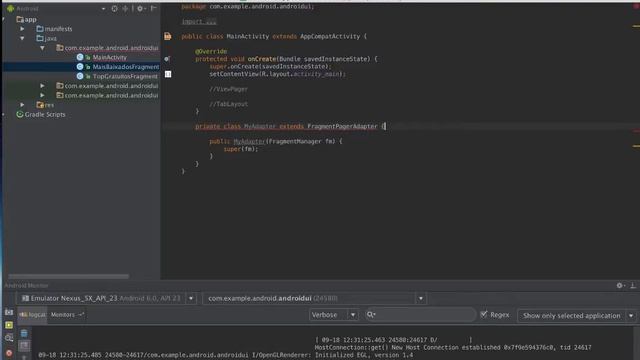
Task: Click the //ViewPager comment line
Action: [x=228, y=89]
